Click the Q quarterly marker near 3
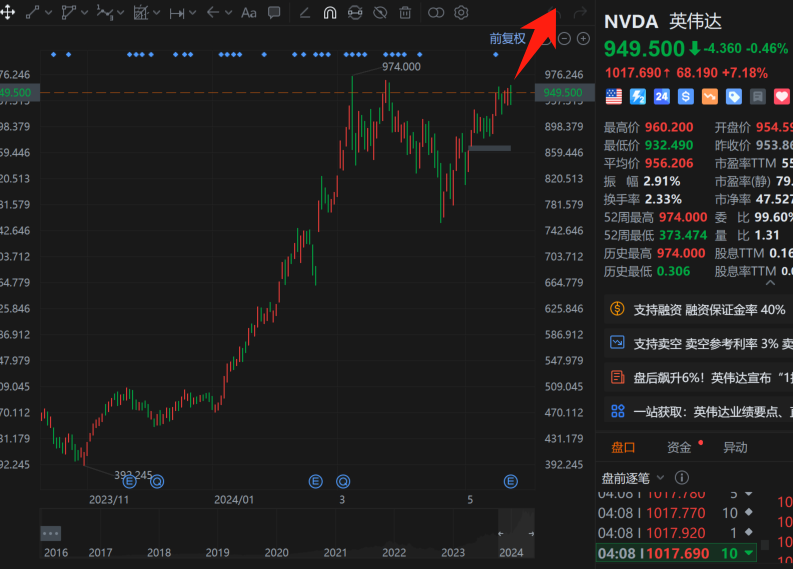Screen dimensions: 793x569 (343, 482)
